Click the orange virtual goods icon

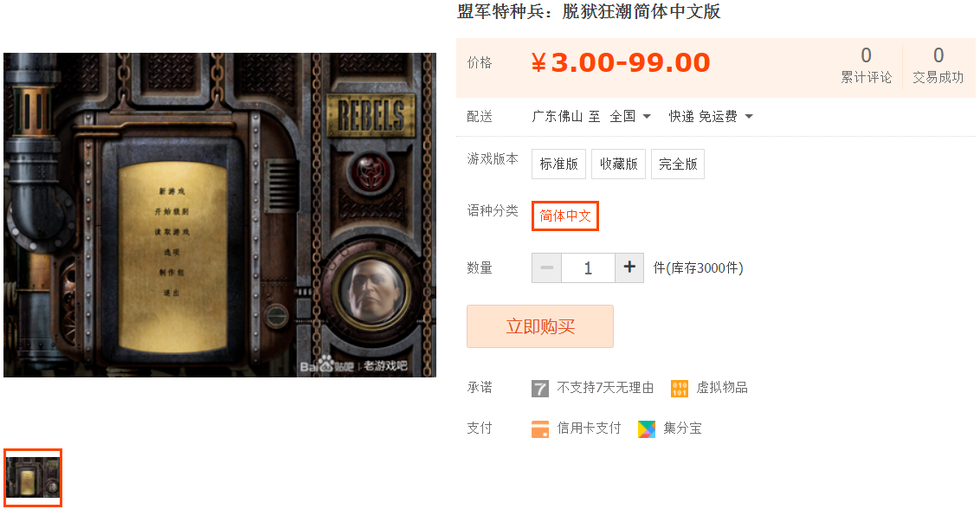pos(680,389)
